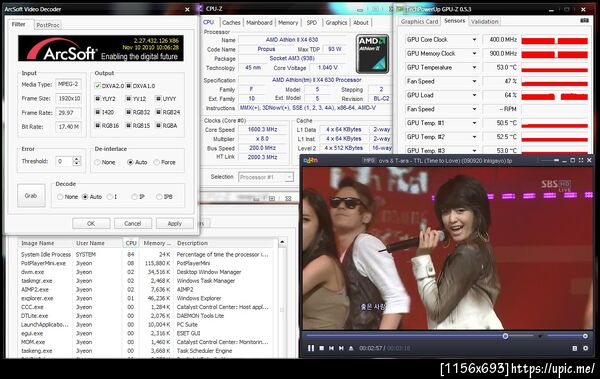The width and height of the screenshot is (600, 379).
Task: Click the task manager scrollbar up arrow
Action: click(282, 242)
